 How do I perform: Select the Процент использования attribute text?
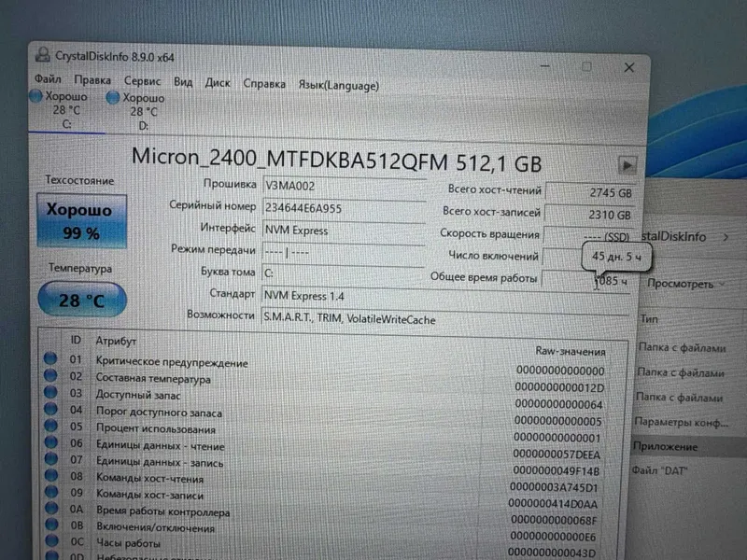click(x=156, y=428)
